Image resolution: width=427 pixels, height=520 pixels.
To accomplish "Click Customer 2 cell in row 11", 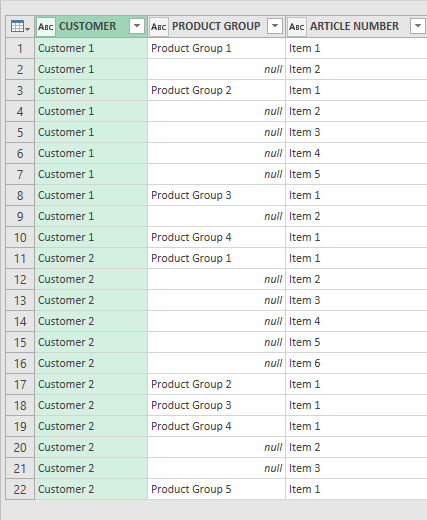I will [x=91, y=258].
